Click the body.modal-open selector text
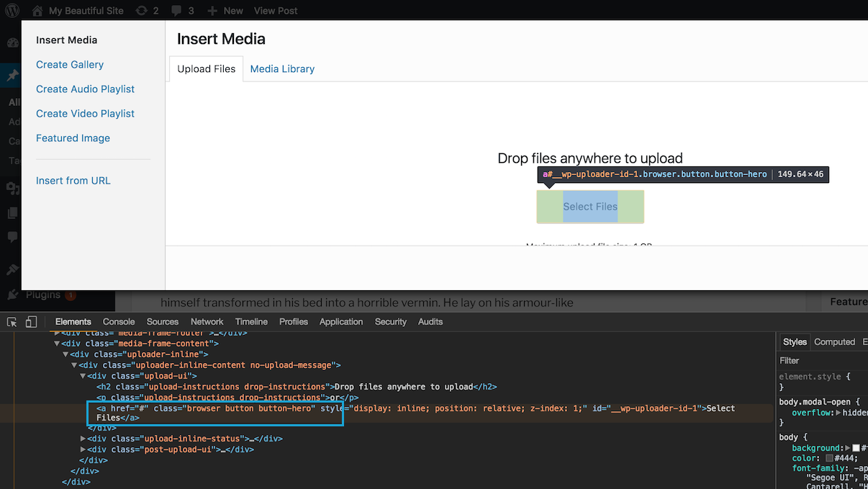Viewport: 868px width, 489px height. pyautogui.click(x=815, y=402)
